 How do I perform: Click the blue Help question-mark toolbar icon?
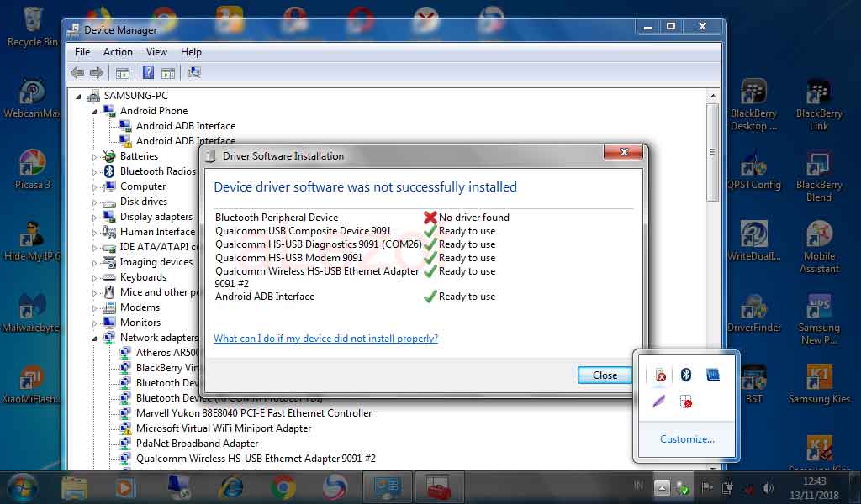[x=148, y=72]
